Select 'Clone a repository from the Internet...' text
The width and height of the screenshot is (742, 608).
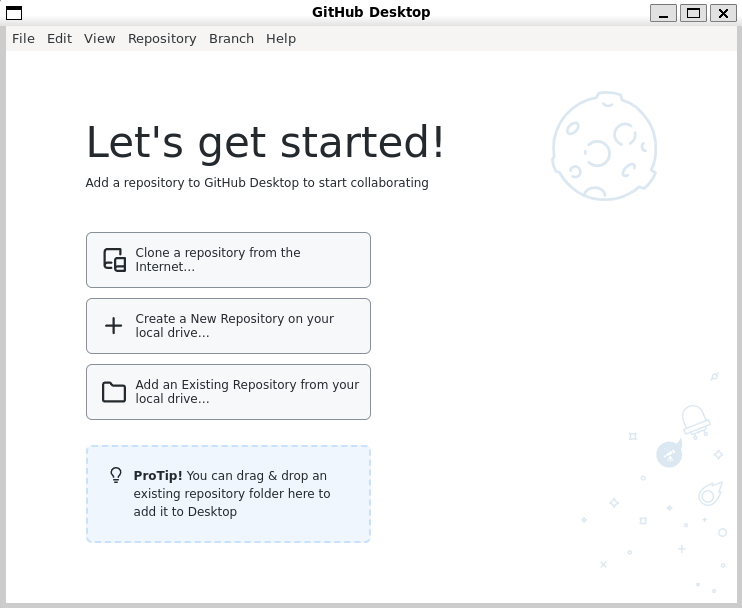pos(218,259)
